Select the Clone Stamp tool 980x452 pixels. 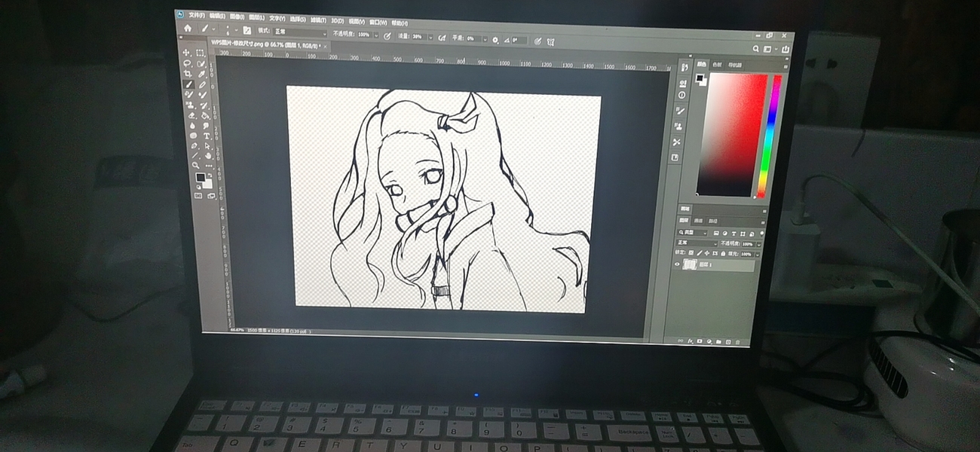[x=189, y=105]
